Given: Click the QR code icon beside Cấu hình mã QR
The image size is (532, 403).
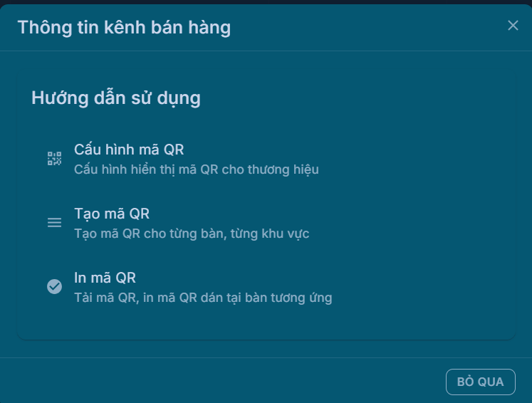Looking at the screenshot, I should point(54,158).
